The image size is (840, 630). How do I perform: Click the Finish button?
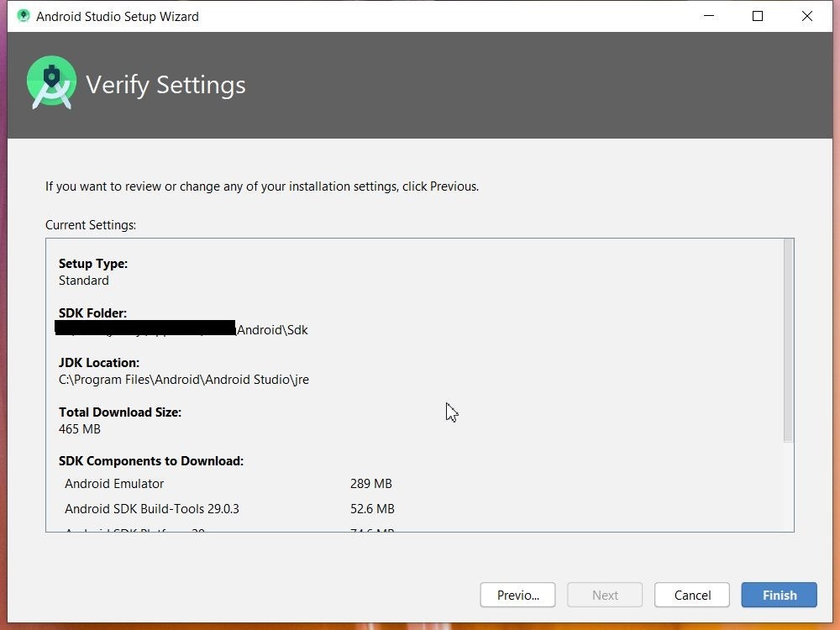point(779,595)
